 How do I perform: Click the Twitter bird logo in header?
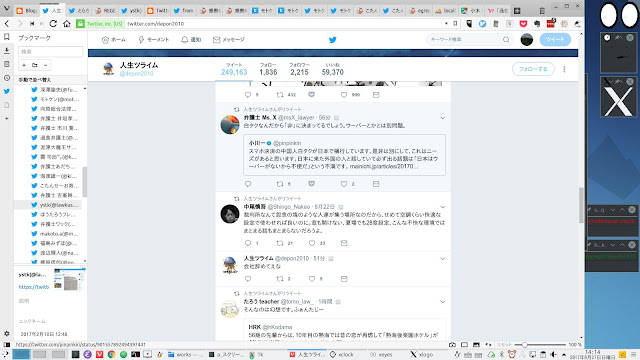tap(333, 40)
